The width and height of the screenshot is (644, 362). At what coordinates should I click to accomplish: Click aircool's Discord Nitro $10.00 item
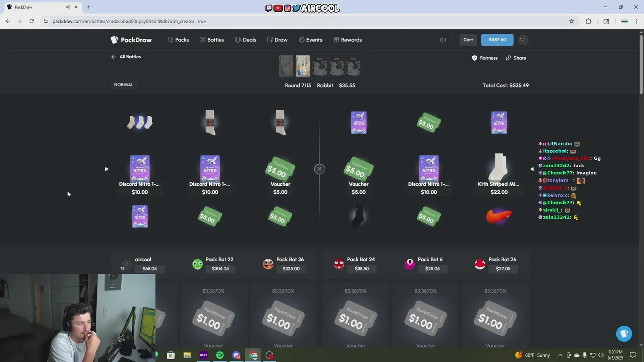[140, 174]
